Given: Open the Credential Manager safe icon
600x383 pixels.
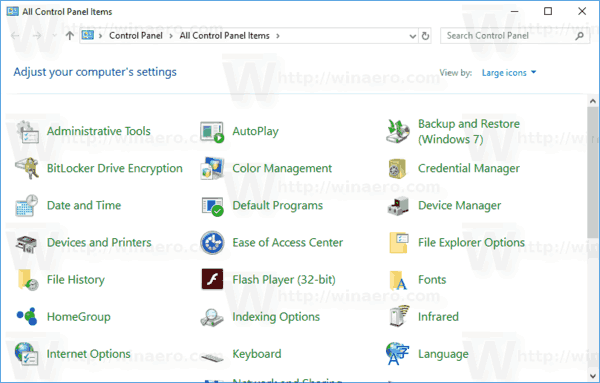Looking at the screenshot, I should (398, 169).
